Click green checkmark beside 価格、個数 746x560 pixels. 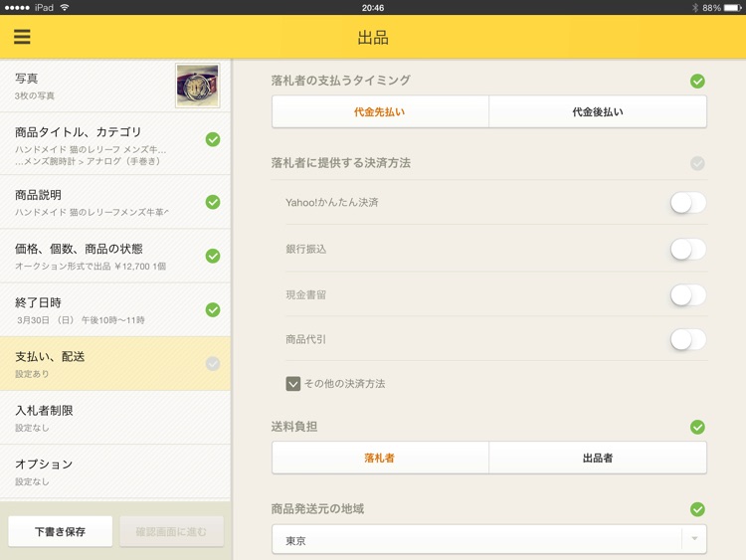[213, 256]
